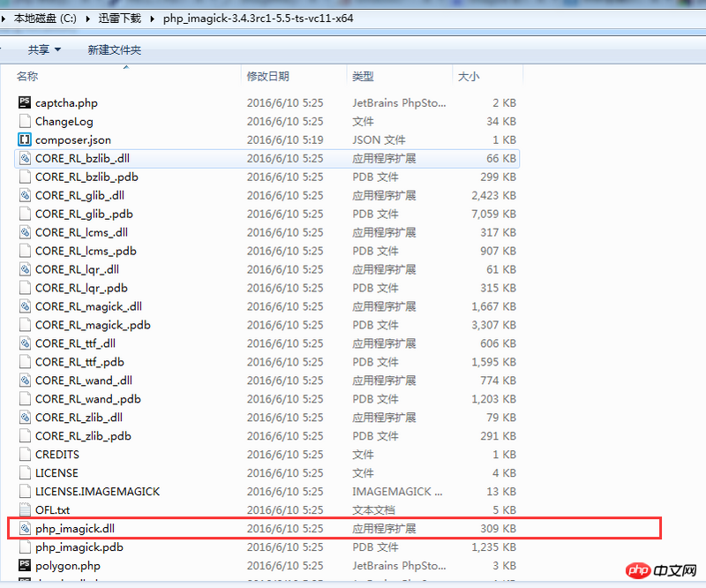Sort by the 修改日期 column header
Screen dimensions: 706x588
pos(268,76)
